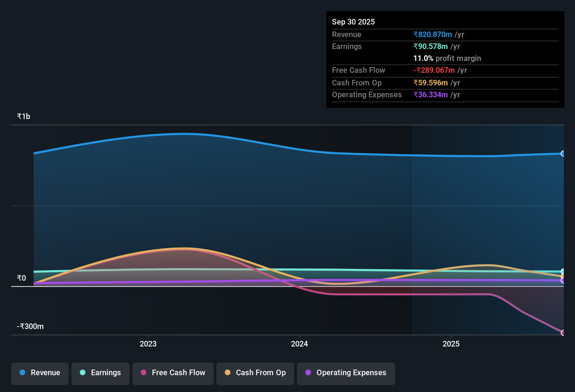
Task: Toggle the Revenue series legend button
Action: click(40, 373)
